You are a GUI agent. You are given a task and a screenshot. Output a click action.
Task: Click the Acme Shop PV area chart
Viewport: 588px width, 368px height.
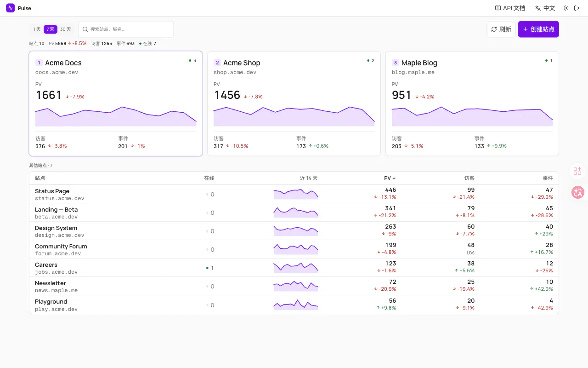coord(294,116)
